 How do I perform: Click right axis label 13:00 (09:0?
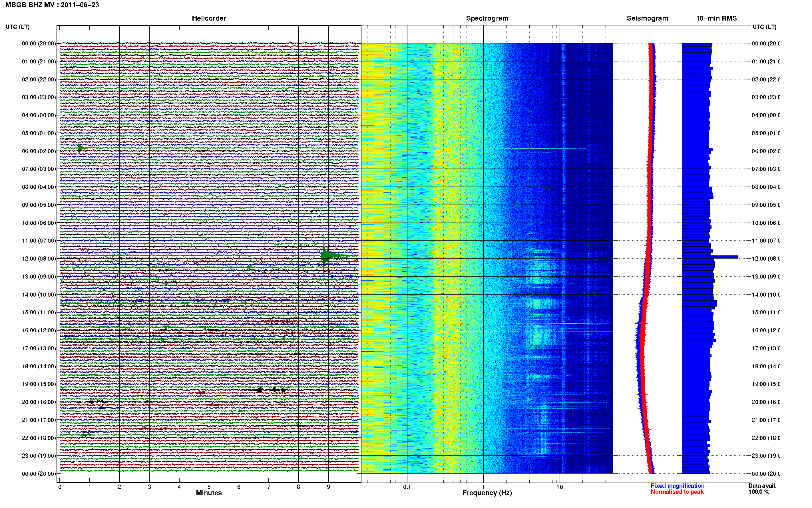766,277
